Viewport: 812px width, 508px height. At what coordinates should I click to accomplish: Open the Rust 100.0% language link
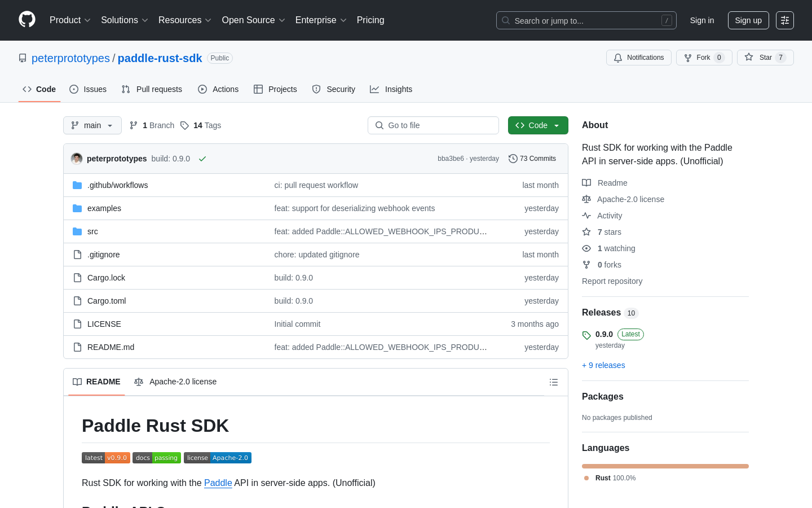[x=610, y=478]
